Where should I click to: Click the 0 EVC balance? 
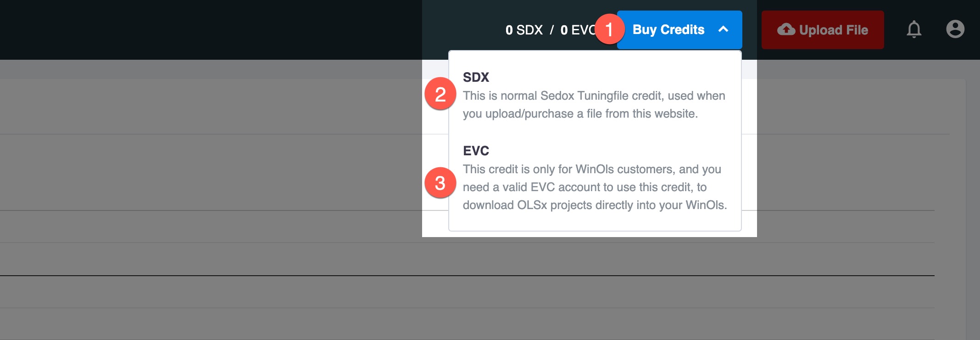tap(577, 30)
